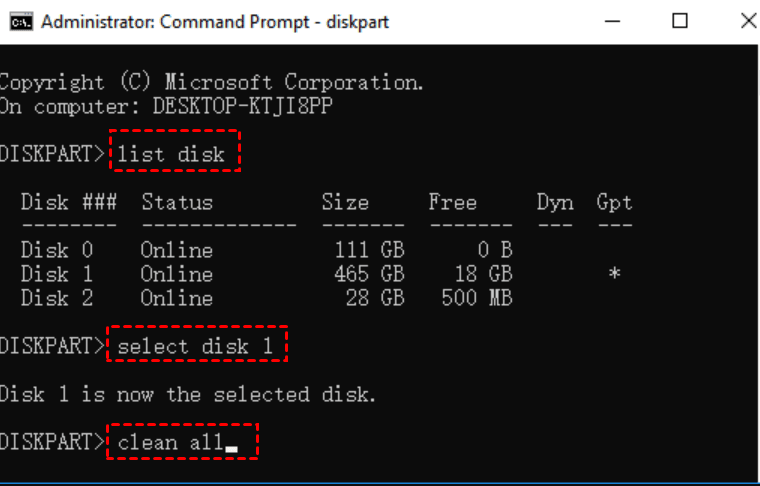Click the "Disk ###" column header
760x486 pixels.
coord(68,203)
